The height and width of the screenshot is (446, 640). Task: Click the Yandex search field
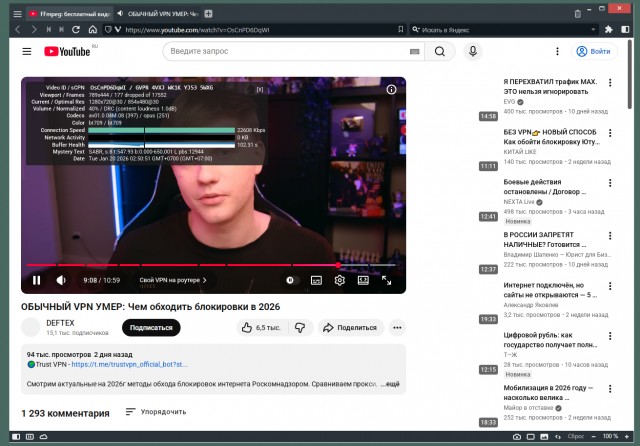coord(504,30)
